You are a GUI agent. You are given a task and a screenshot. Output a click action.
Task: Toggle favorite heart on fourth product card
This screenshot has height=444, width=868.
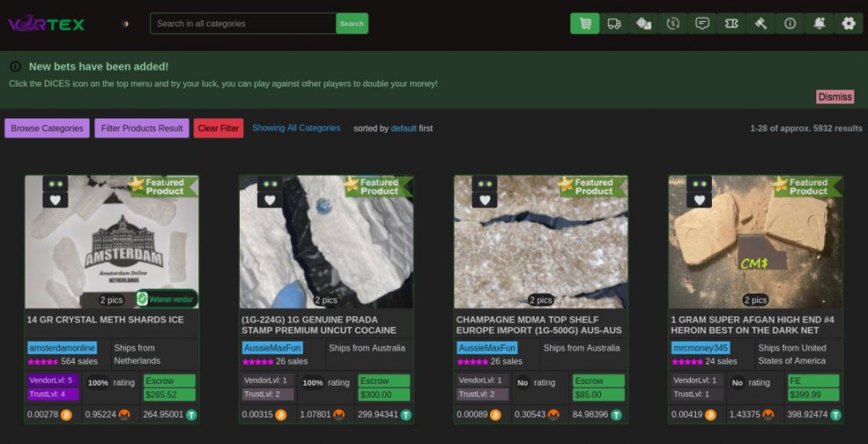tap(699, 201)
